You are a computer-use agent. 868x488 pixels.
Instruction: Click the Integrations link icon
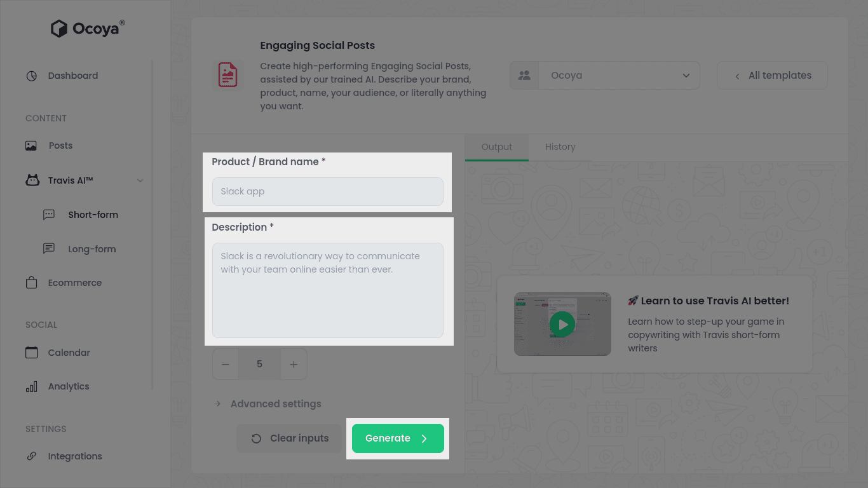(x=31, y=456)
